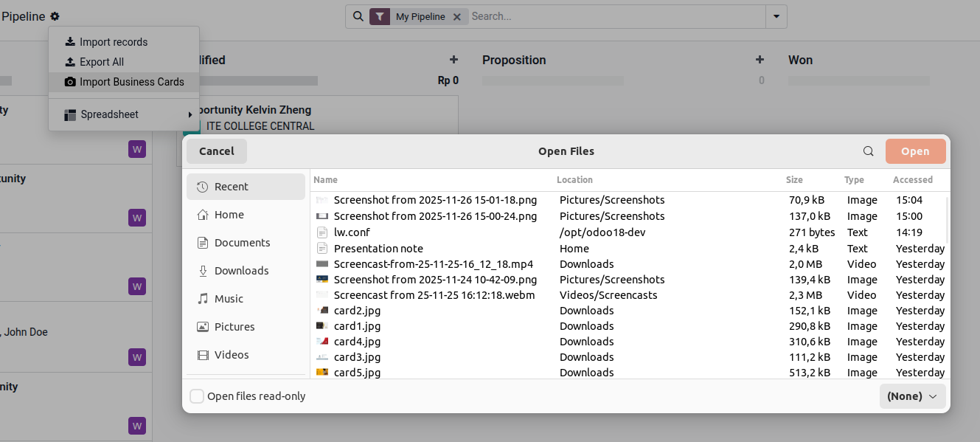Click the Proposition column progress bar
This screenshot has width=980, height=442.
click(x=553, y=80)
